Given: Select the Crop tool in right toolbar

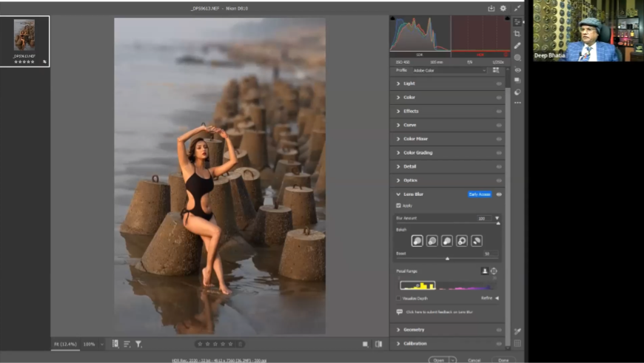Looking at the screenshot, I should [x=517, y=34].
